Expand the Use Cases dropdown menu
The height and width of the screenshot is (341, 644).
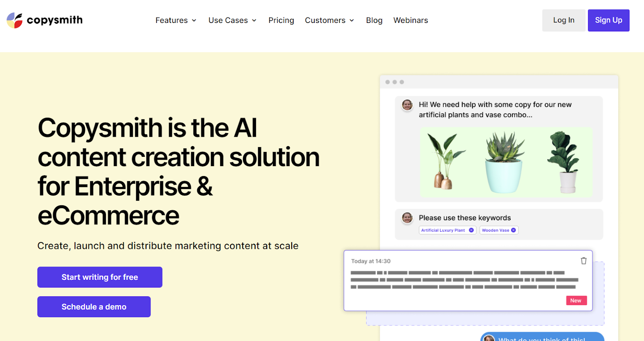(x=232, y=20)
